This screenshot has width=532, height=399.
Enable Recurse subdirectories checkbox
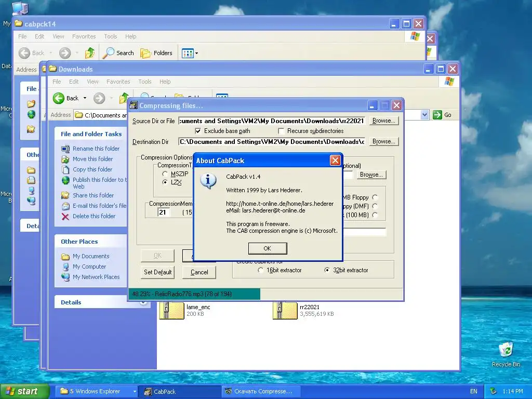click(x=281, y=131)
